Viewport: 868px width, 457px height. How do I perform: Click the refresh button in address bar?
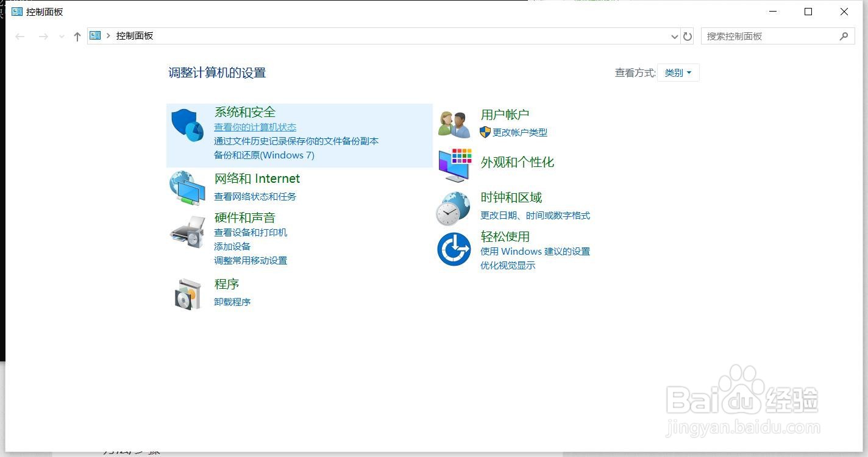coord(688,36)
